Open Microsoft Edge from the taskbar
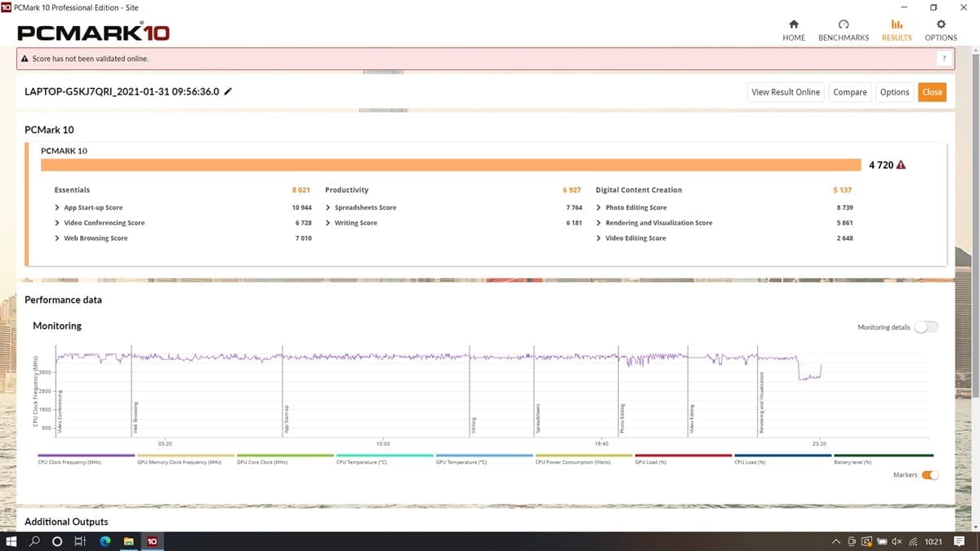Viewport: 980px width, 551px height. [105, 541]
